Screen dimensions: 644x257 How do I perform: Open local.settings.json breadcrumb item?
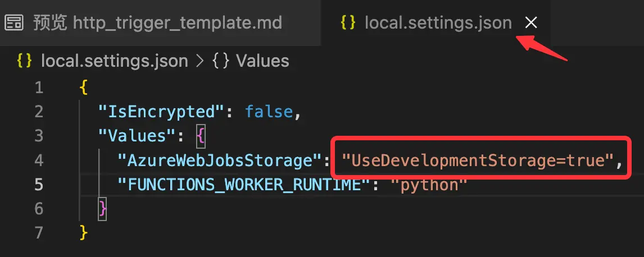(114, 61)
